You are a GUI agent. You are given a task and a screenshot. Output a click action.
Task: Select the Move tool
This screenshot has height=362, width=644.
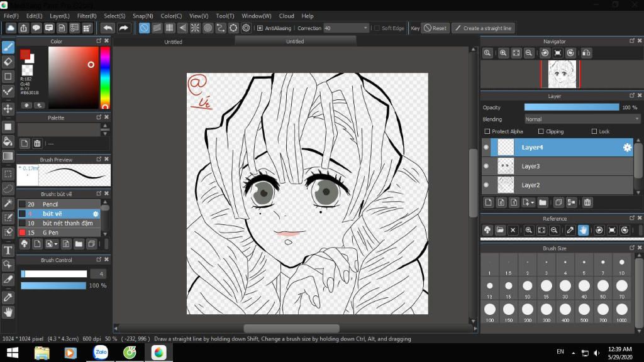[x=8, y=109]
